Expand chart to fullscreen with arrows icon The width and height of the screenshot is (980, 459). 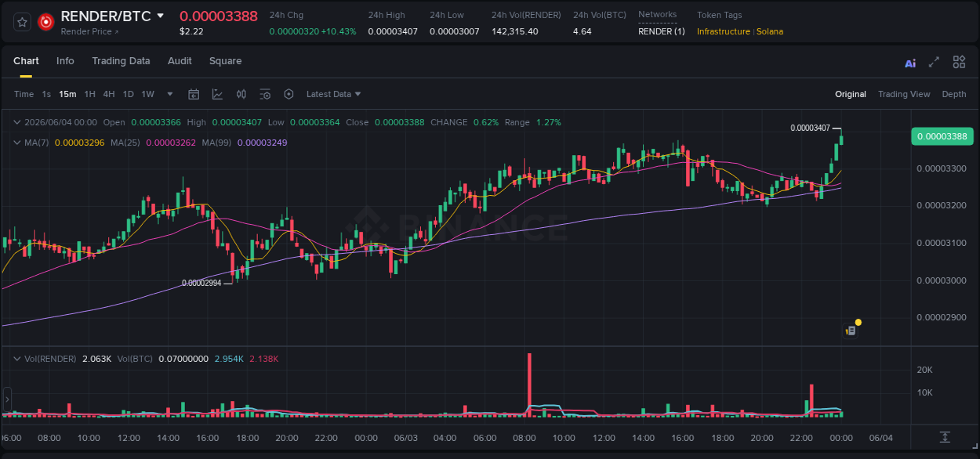934,62
